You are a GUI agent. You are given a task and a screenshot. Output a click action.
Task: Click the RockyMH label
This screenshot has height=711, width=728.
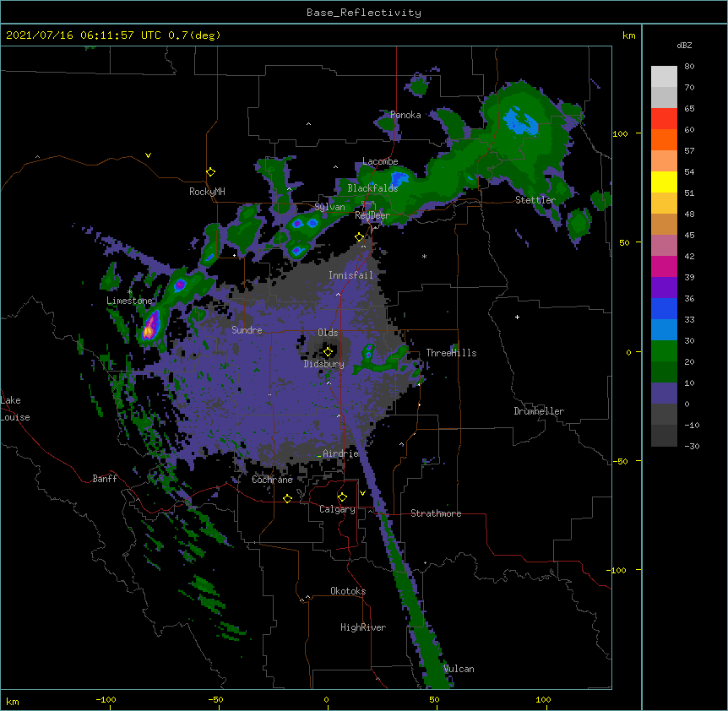[x=207, y=192]
